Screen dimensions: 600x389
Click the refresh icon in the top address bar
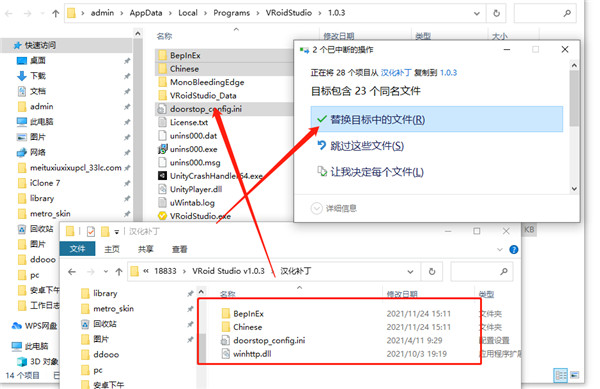(496, 13)
